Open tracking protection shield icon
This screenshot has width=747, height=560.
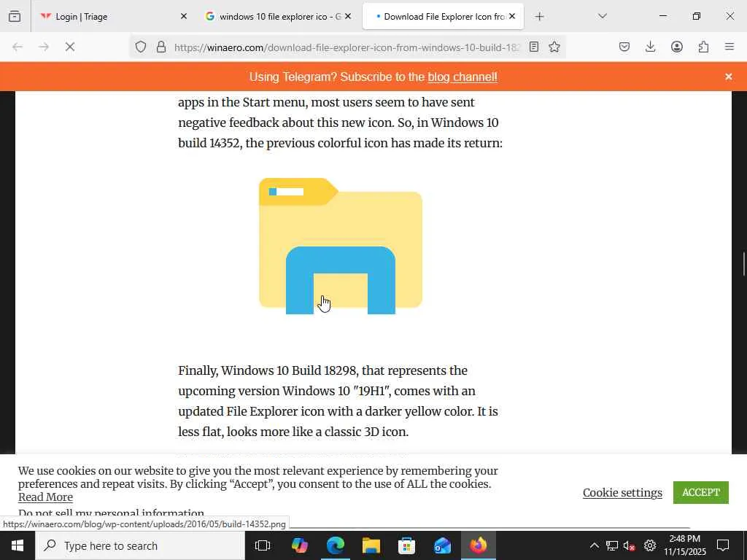click(141, 47)
